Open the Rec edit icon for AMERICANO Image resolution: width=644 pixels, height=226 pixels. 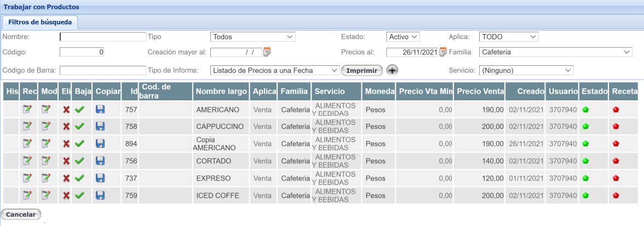point(27,110)
